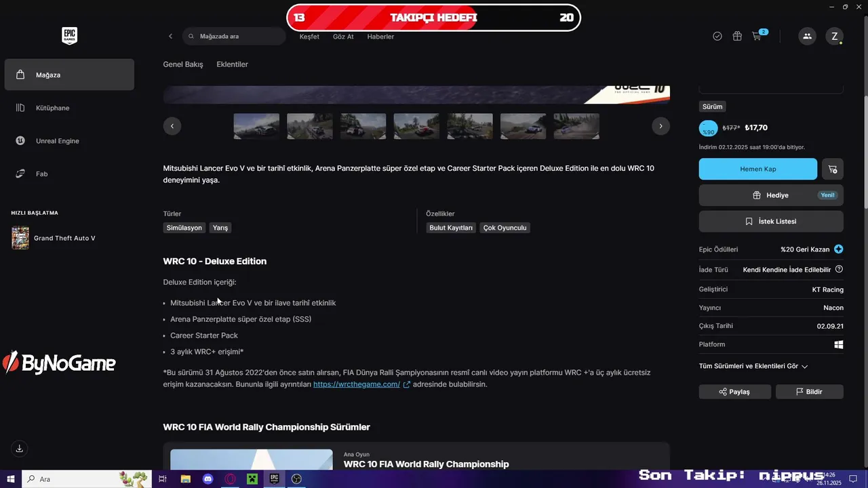Image resolution: width=868 pixels, height=488 pixels.
Task: Select Kütüphane in the sidebar
Action: [69, 108]
